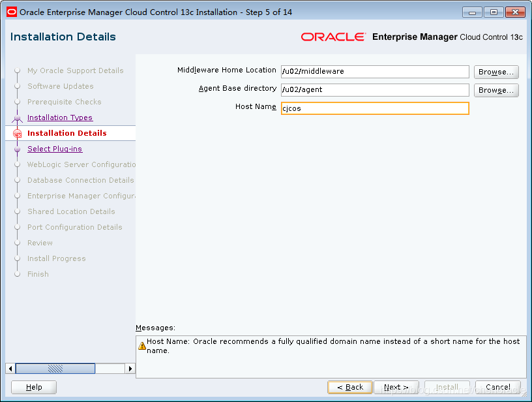The height and width of the screenshot is (402, 532).
Task: Cancel the installation
Action: [x=497, y=388]
